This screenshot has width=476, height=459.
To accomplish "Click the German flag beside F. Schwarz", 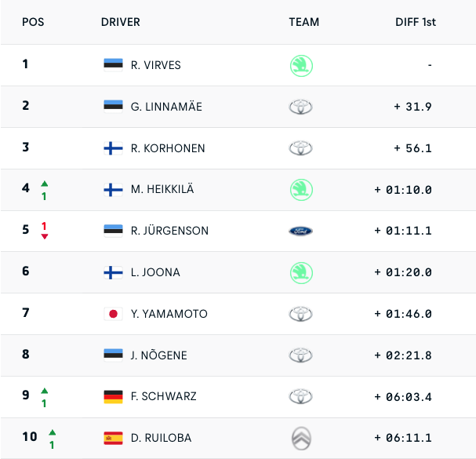I will [113, 396].
